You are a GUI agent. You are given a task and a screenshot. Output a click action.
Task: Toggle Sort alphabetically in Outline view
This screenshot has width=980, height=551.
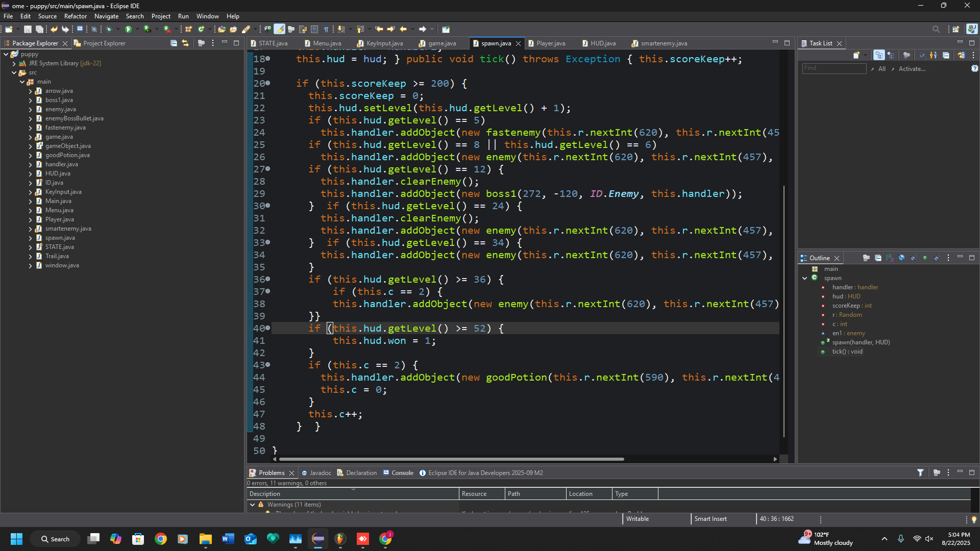coord(890,258)
